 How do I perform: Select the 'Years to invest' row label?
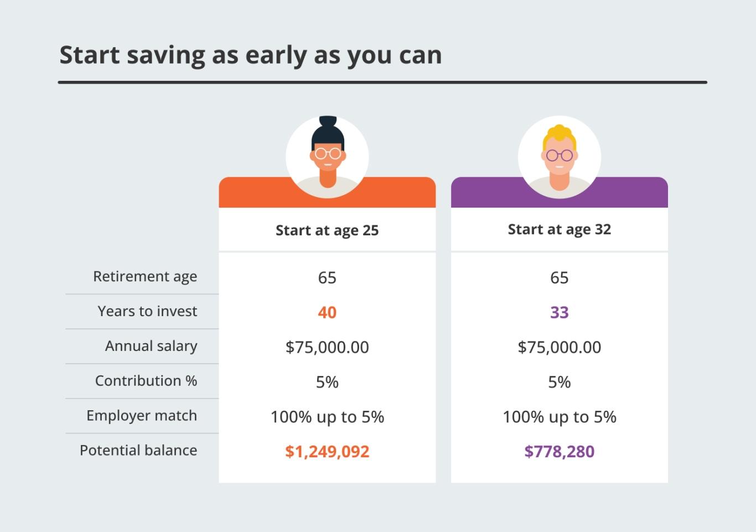pos(147,311)
